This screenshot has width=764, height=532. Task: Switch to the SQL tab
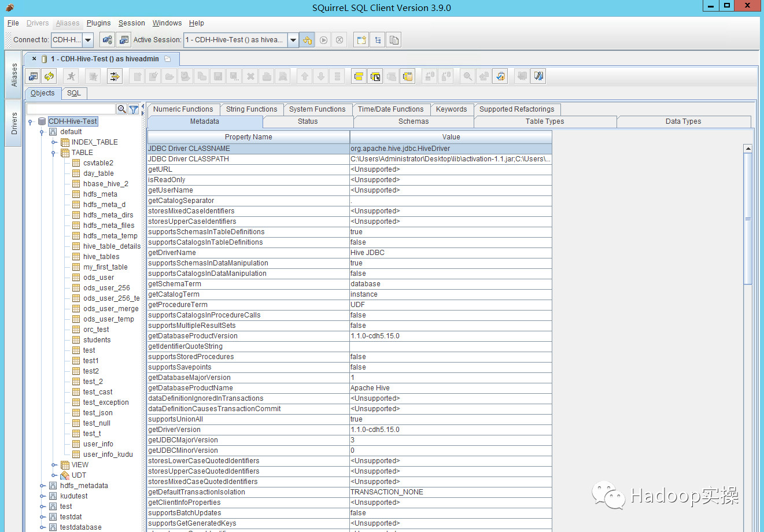pos(74,93)
